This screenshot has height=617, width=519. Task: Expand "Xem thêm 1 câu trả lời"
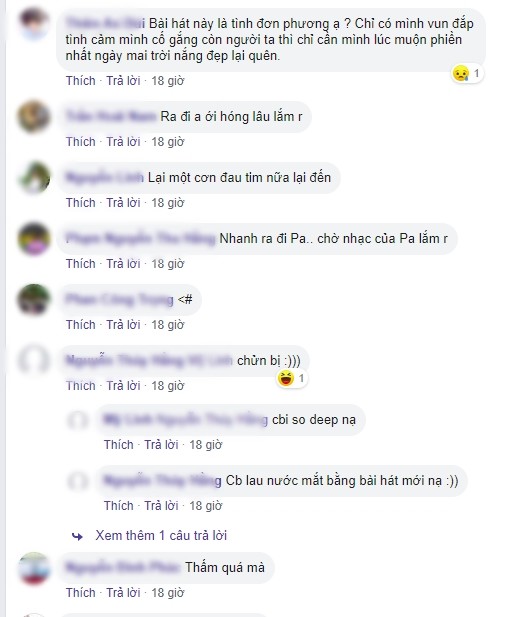(161, 536)
